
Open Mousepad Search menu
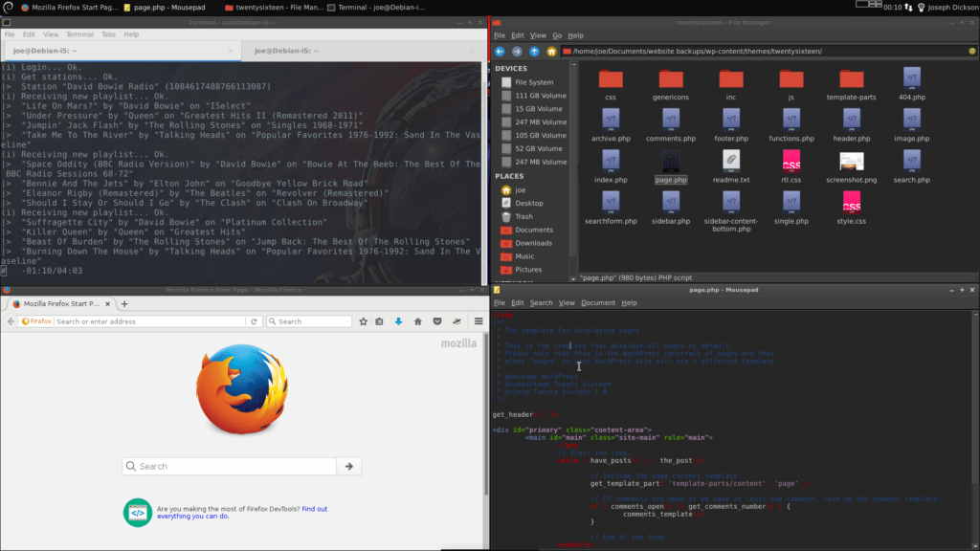(x=542, y=303)
